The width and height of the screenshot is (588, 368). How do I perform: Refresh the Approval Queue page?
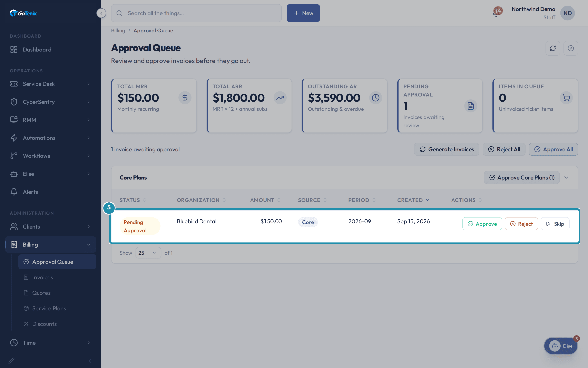553,48
